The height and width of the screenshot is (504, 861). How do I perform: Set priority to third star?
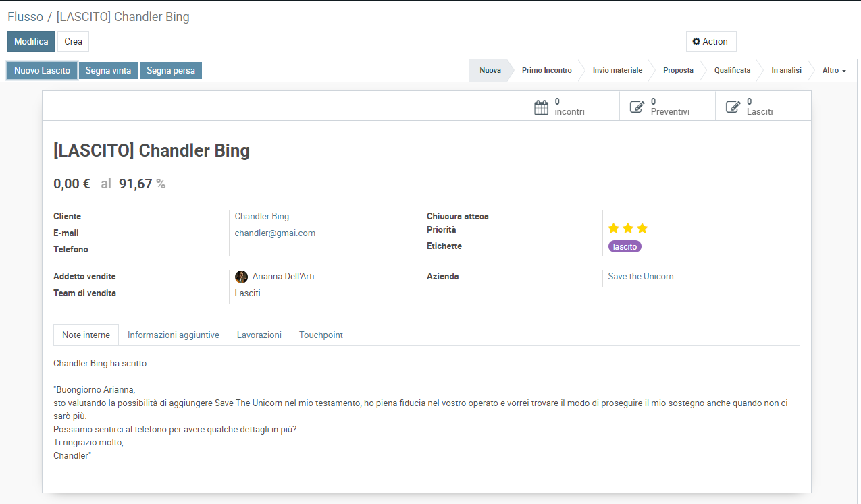coord(642,228)
